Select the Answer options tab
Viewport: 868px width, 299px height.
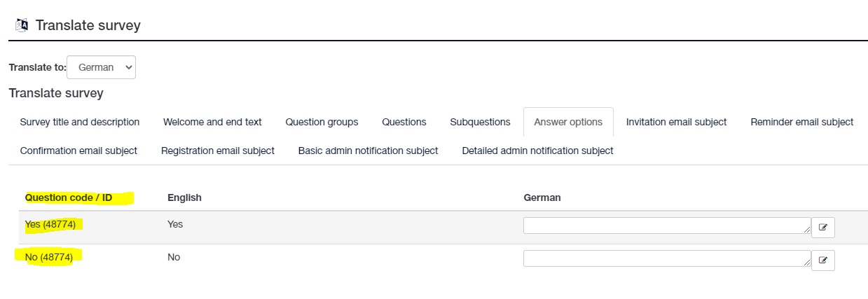click(568, 122)
